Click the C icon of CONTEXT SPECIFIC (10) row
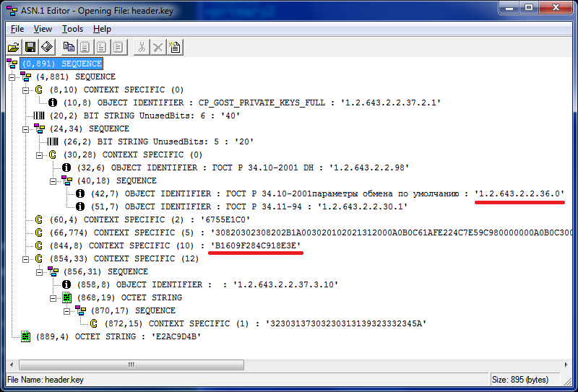The width and height of the screenshot is (578, 392). tap(39, 245)
